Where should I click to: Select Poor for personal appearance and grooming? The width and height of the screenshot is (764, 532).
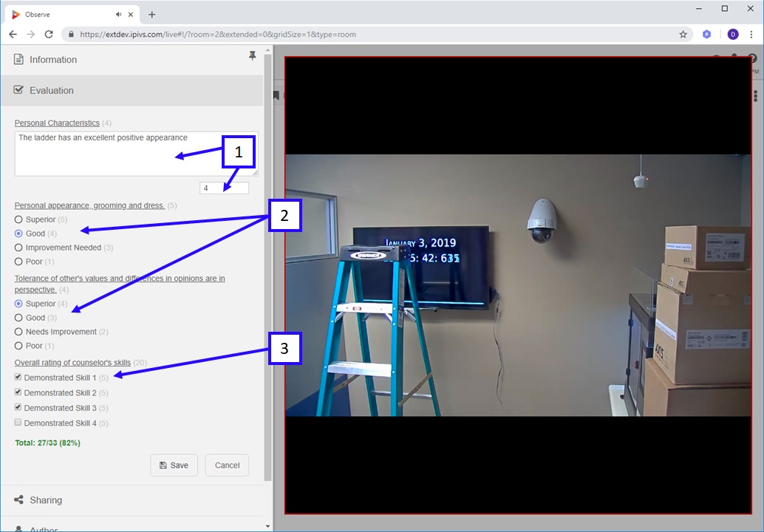[18, 262]
